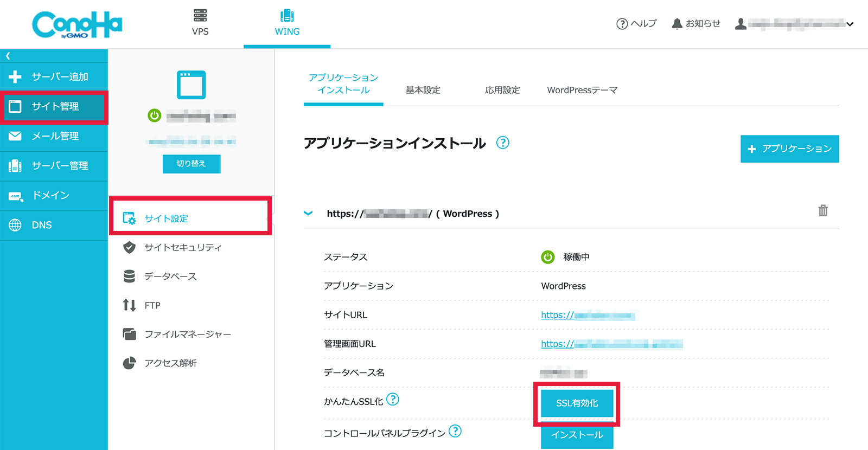
Task: Open サーバー管理 in the sidebar
Action: (54, 166)
